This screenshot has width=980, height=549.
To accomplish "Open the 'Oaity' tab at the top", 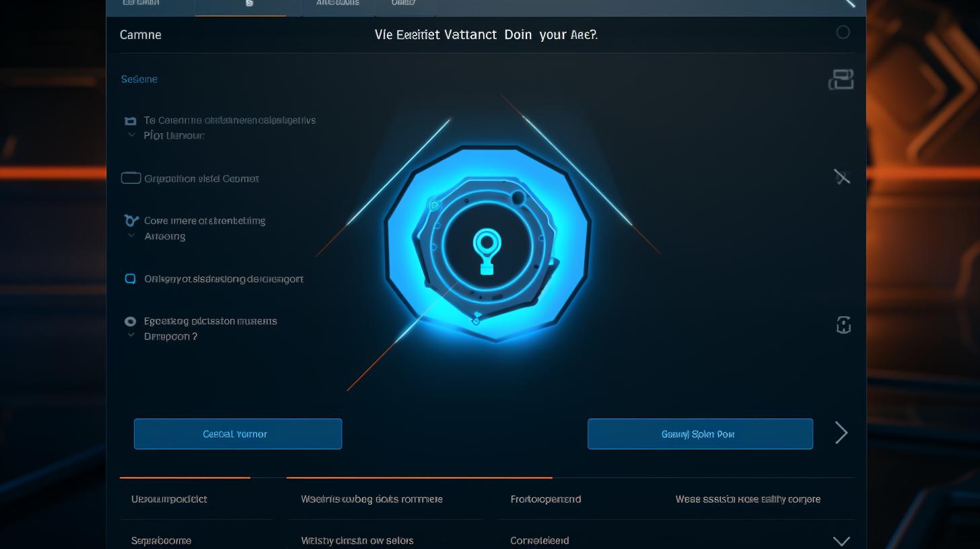I will pyautogui.click(x=403, y=3).
